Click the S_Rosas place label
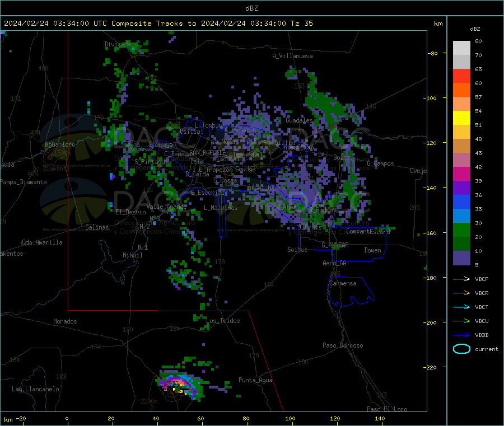This screenshot has width=504, height=426. click(x=225, y=181)
